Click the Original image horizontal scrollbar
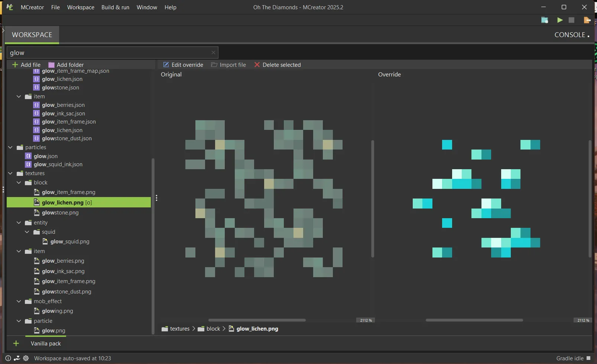 (257, 320)
